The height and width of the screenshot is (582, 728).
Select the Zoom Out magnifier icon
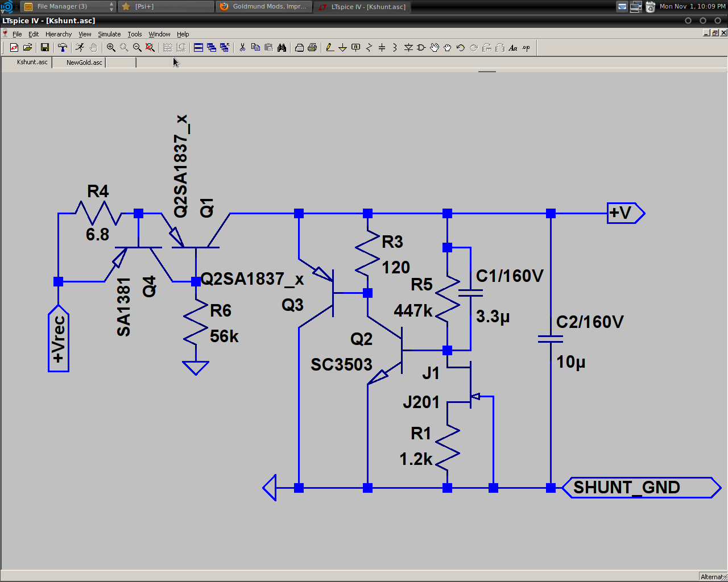coord(137,48)
